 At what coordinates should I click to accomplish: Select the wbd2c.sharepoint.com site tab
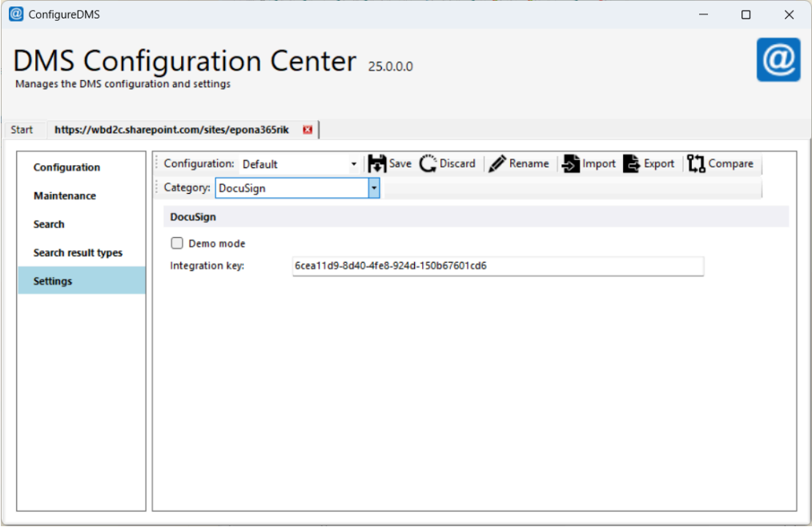(172, 130)
